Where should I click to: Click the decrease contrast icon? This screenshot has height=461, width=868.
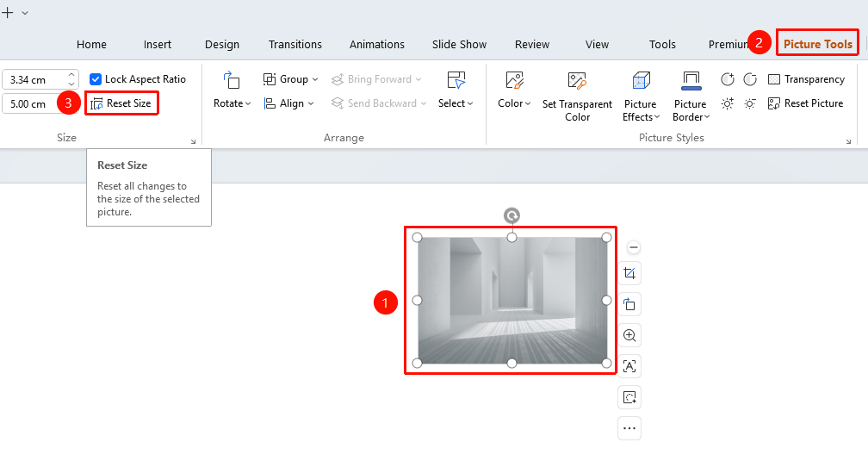coord(750,79)
